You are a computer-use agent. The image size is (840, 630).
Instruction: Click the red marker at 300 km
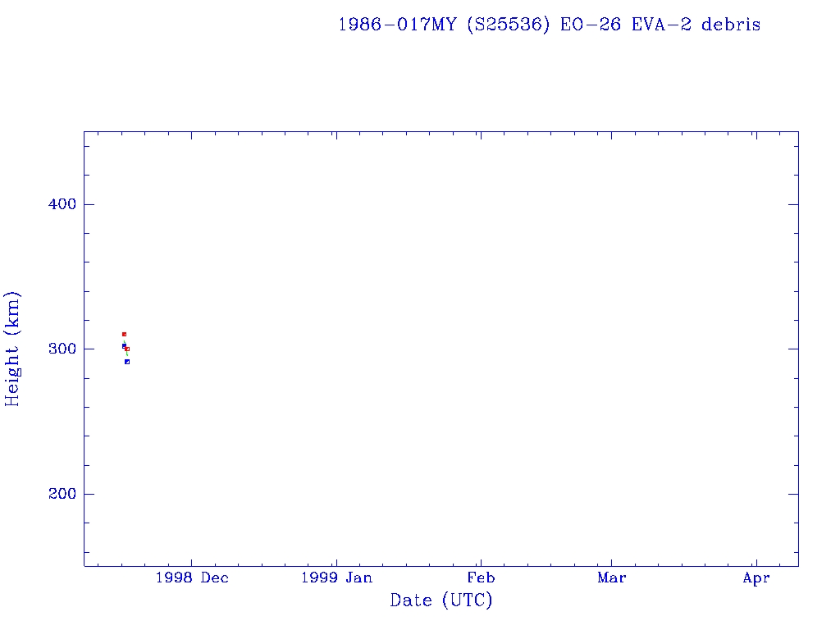pyautogui.click(x=127, y=349)
